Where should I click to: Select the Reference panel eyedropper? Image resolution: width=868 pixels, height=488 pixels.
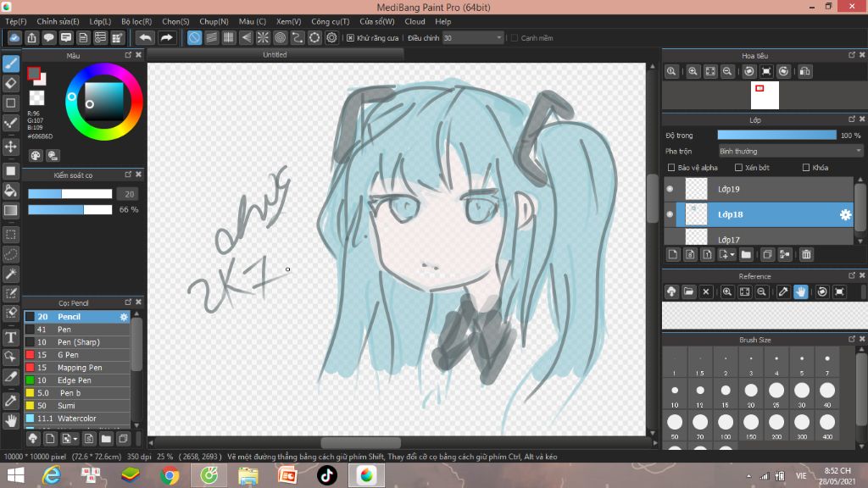tap(782, 291)
